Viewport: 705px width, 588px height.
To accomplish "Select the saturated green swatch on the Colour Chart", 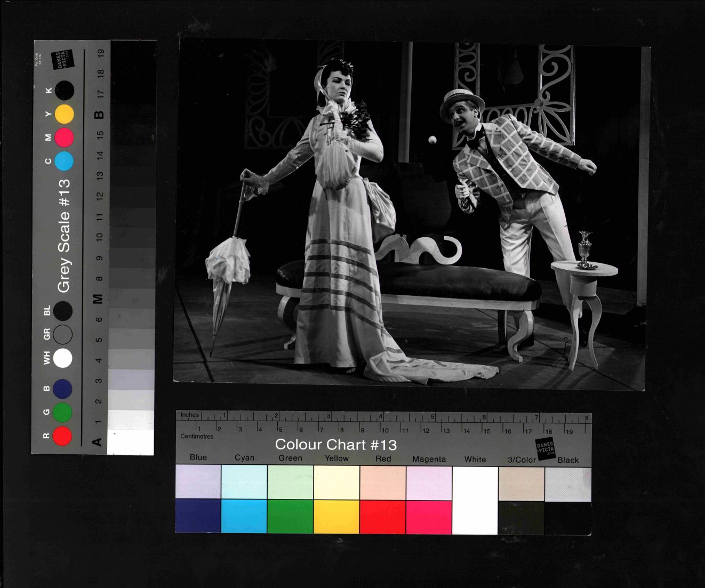I will pyautogui.click(x=290, y=517).
